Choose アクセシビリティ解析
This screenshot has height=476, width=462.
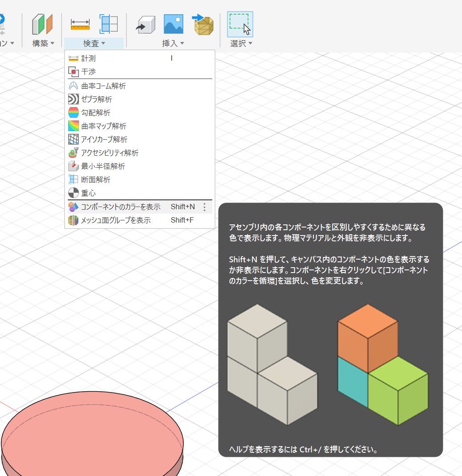(x=140, y=153)
